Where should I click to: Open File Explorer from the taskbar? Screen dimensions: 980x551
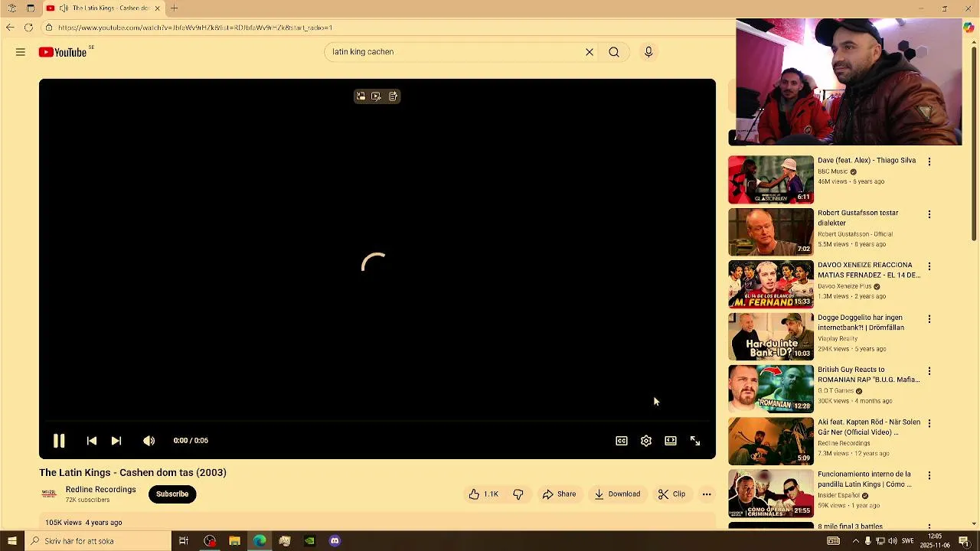[x=235, y=541]
